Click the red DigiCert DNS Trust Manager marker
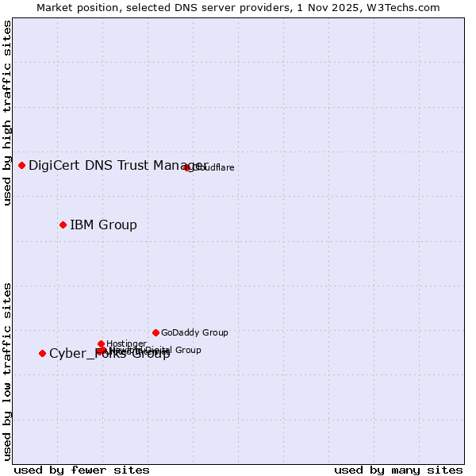The height and width of the screenshot is (476, 476). tap(22, 165)
